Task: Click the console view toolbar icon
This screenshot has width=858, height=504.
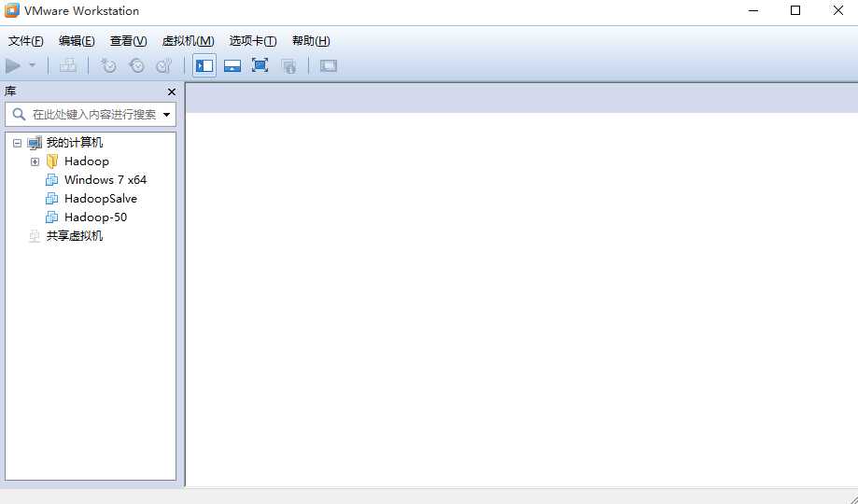Action: coord(329,66)
